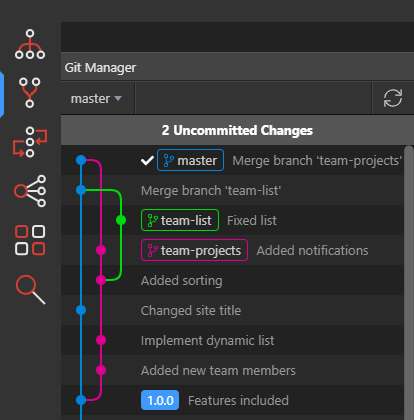Select the team-projects branch label
Screen dimensions: 414x420
(194, 250)
